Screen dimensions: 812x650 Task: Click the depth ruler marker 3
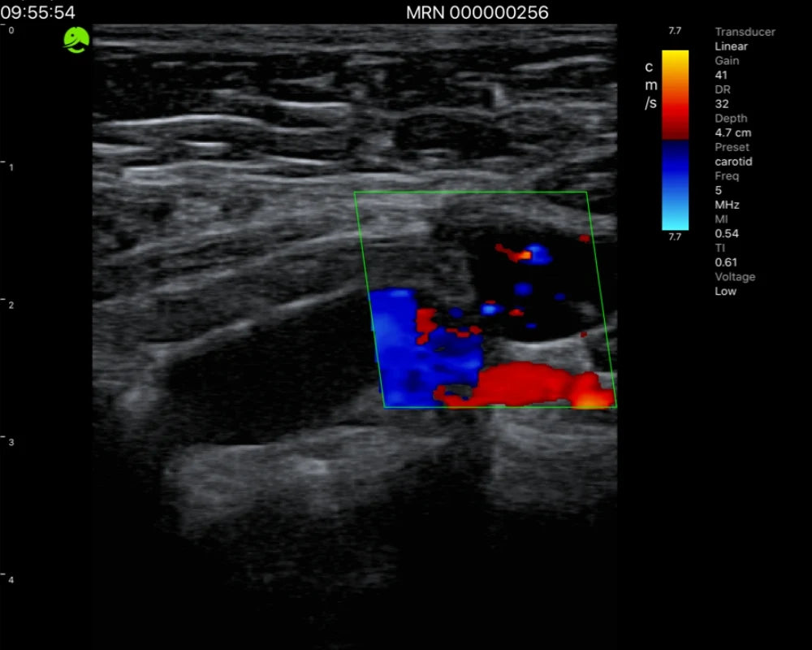click(x=11, y=442)
